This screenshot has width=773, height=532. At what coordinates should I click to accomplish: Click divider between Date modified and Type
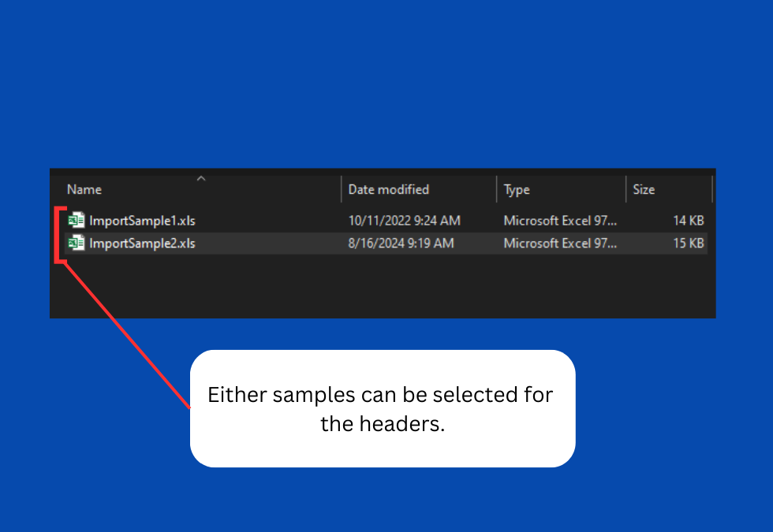coord(497,189)
